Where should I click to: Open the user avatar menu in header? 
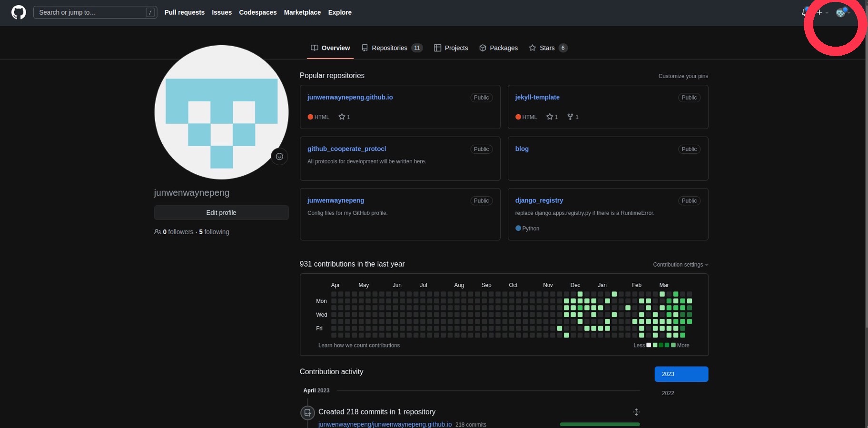(x=843, y=12)
